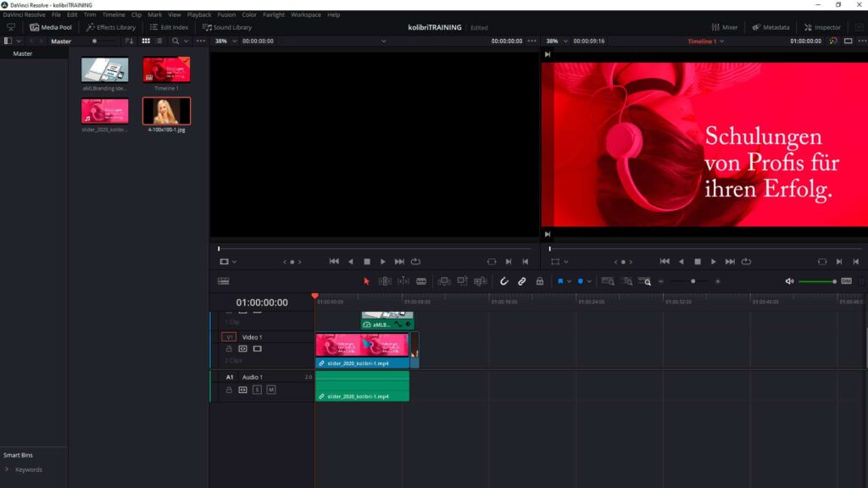The width and height of the screenshot is (868, 488).
Task: Click the Custom Zoom icon
Action: (x=644, y=281)
